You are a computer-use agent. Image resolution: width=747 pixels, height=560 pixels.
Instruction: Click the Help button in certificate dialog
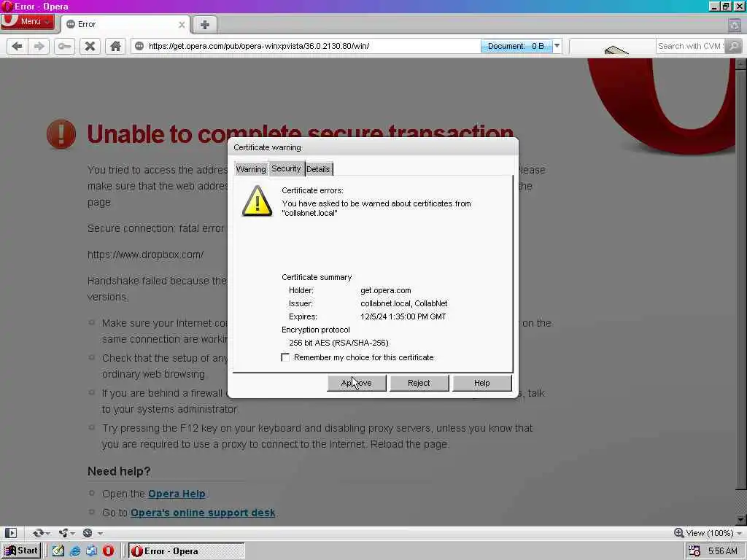click(x=481, y=383)
